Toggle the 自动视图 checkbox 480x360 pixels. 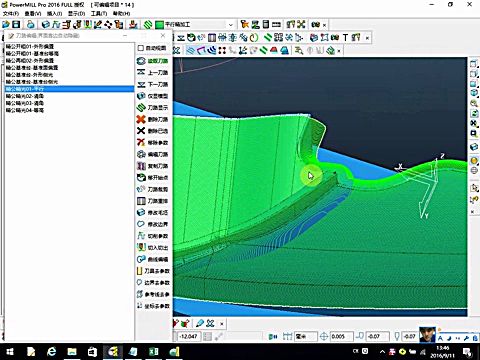coord(141,48)
